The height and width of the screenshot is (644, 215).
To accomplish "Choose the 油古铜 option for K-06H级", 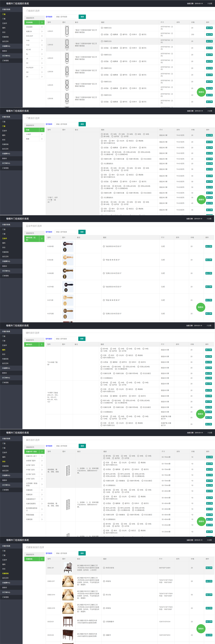I will point(104,246).
